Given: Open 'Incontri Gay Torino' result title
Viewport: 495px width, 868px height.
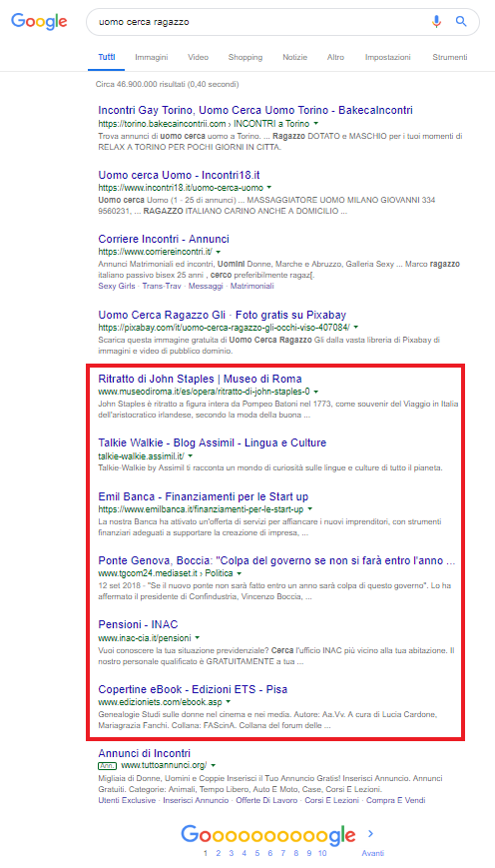Looking at the screenshot, I should coord(254,110).
